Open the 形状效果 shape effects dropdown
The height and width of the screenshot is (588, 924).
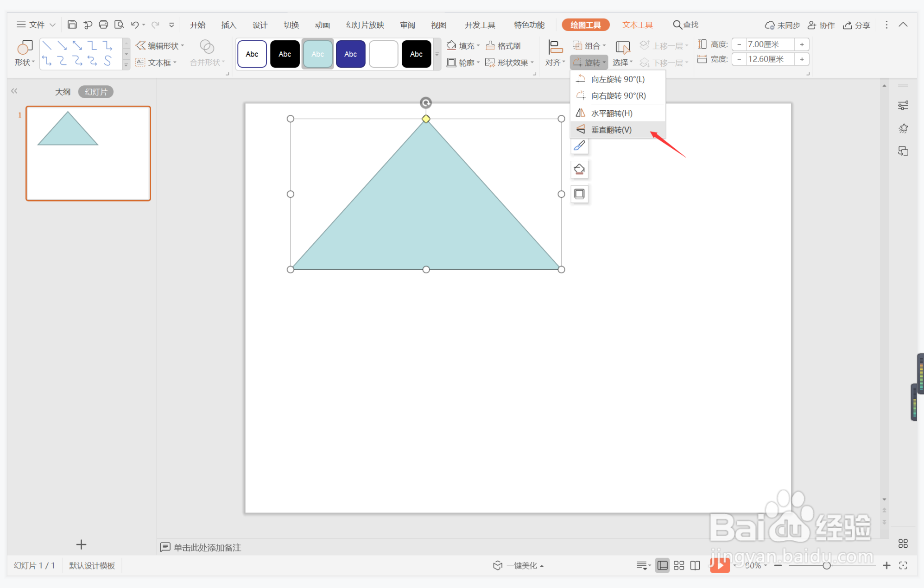510,63
